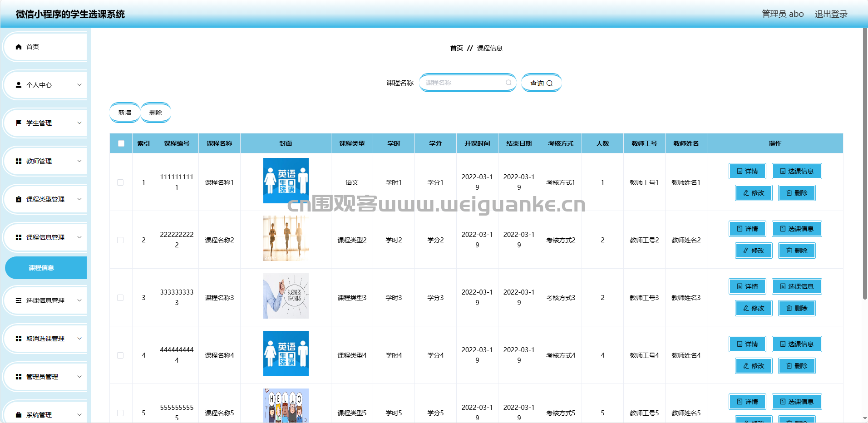Click 删除 for course 课程名称1
868x423 pixels.
point(797,193)
